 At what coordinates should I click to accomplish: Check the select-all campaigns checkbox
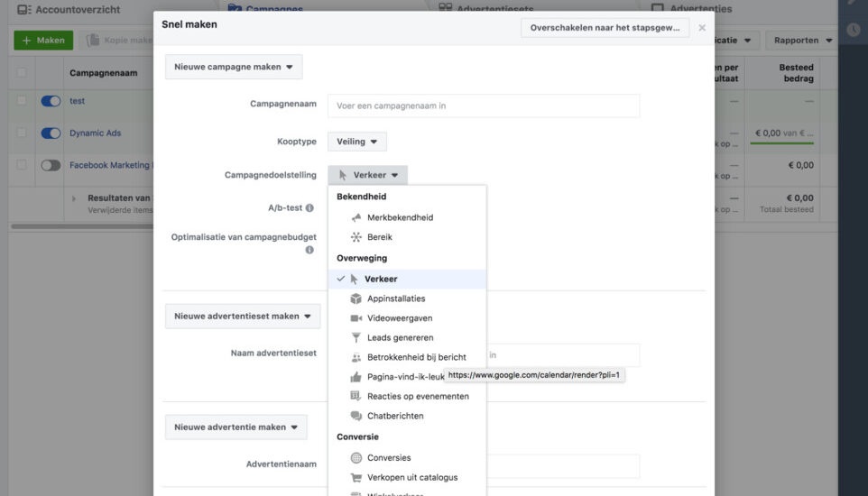click(22, 72)
